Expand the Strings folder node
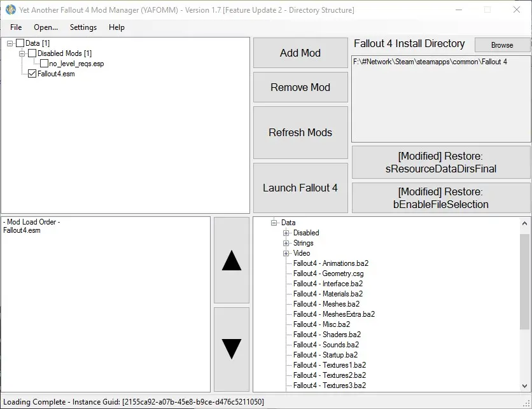The width and height of the screenshot is (532, 409). [x=286, y=243]
